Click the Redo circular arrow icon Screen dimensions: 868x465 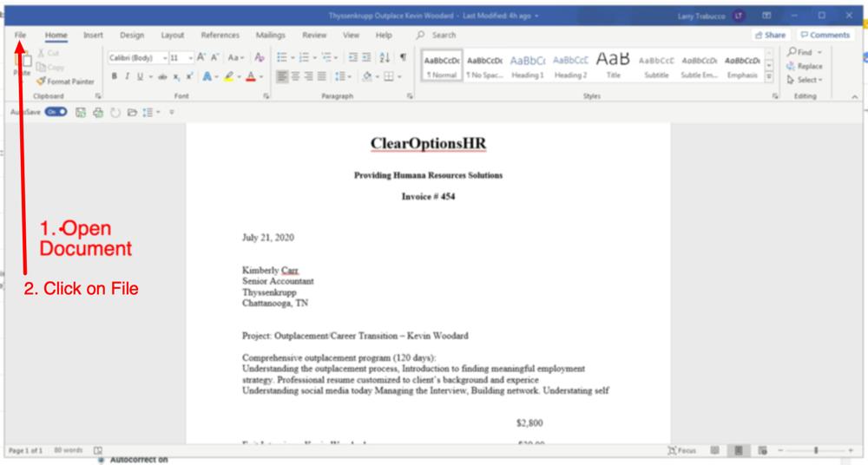tap(115, 113)
